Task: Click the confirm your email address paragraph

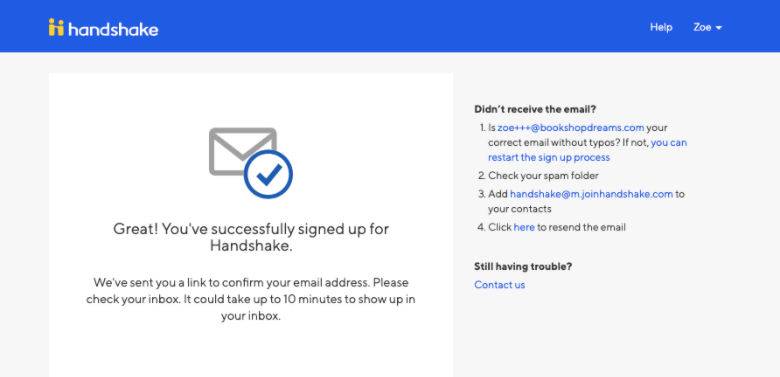Action: pos(251,299)
